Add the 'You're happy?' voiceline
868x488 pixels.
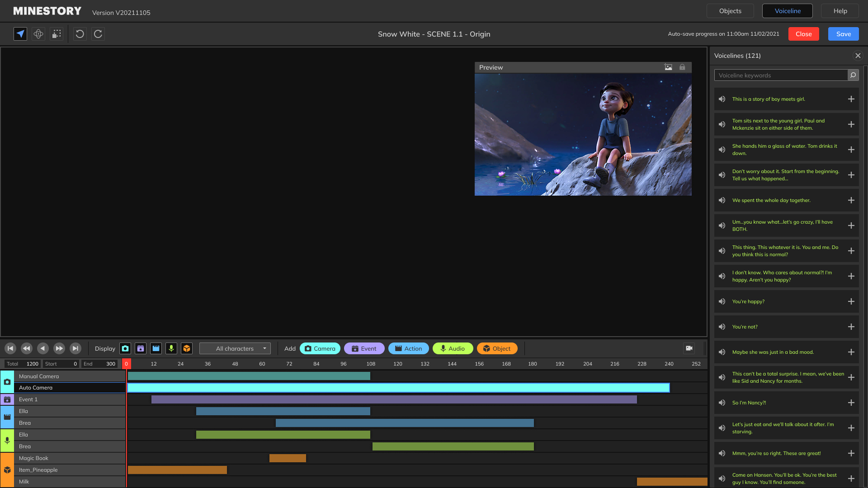point(851,301)
